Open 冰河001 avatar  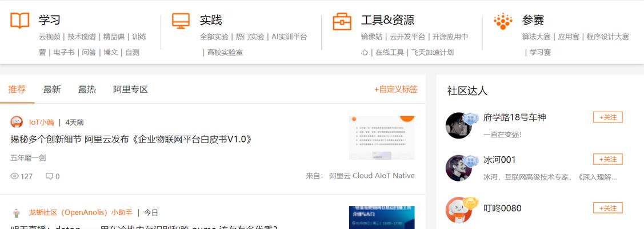(458, 168)
